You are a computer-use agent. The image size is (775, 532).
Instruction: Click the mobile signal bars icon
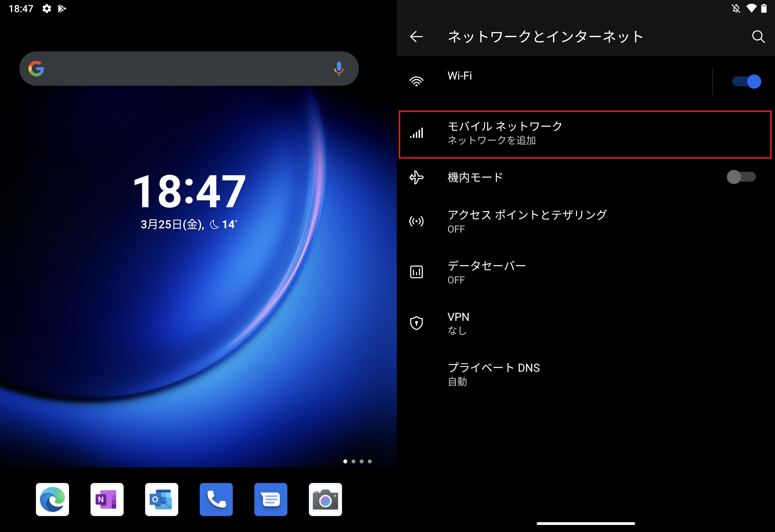pos(416,133)
